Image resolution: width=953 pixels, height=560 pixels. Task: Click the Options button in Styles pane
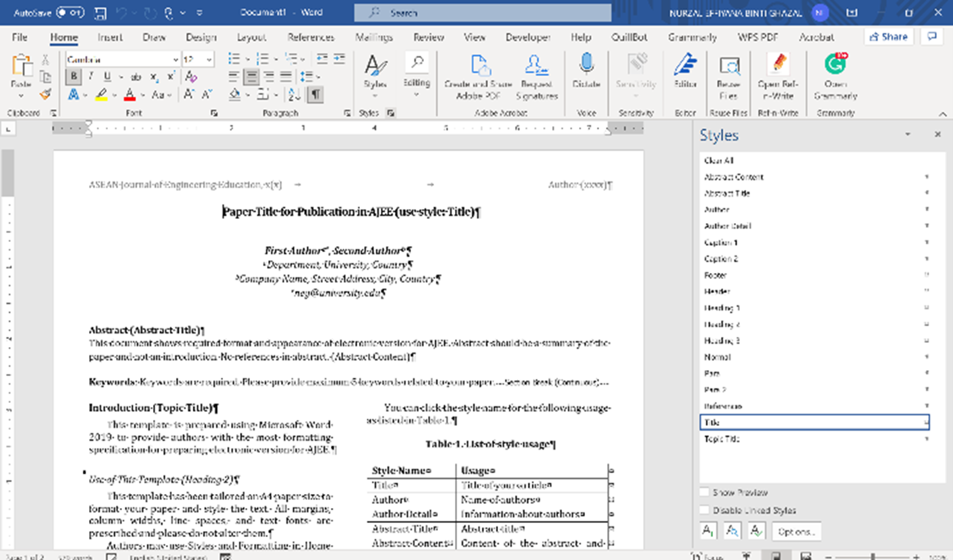pos(796,532)
